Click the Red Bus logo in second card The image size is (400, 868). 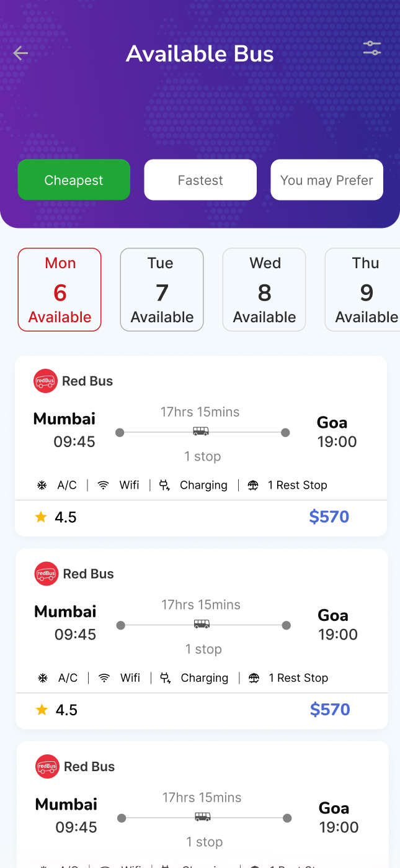[x=47, y=574]
